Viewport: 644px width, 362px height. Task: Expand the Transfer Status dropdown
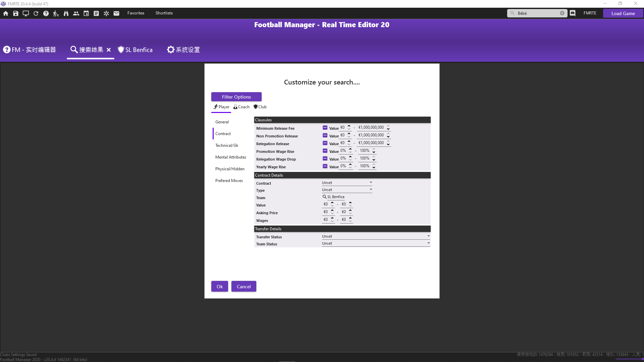376,236
